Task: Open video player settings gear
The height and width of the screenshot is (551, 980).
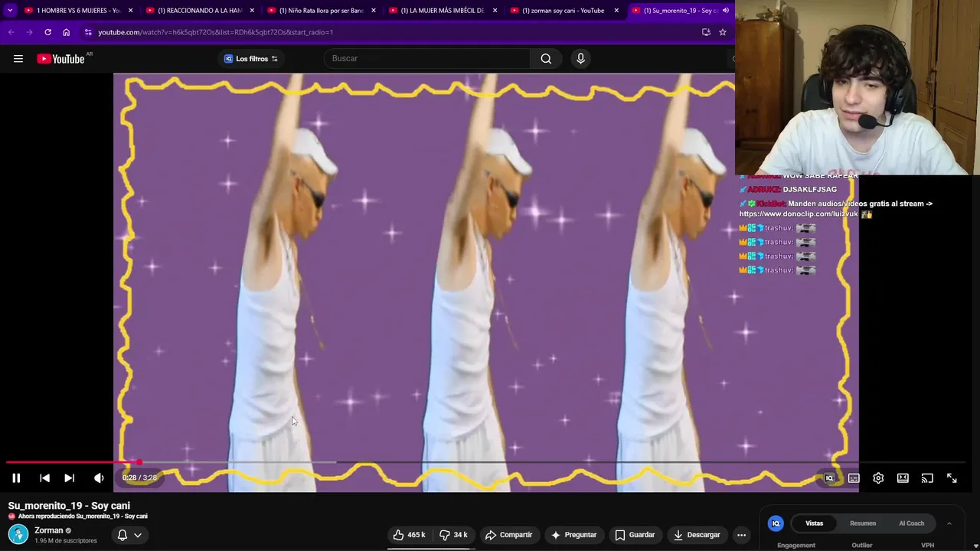Action: click(878, 478)
